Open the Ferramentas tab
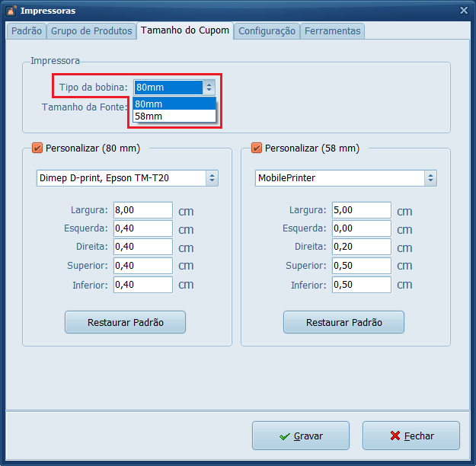Viewport: 476px width, 466px height. 332,31
